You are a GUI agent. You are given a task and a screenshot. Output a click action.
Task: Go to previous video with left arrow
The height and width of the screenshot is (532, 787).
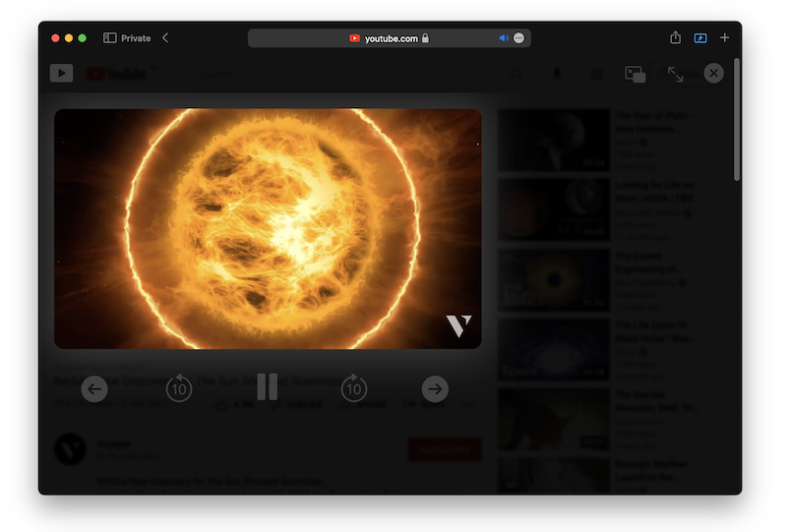tap(94, 389)
